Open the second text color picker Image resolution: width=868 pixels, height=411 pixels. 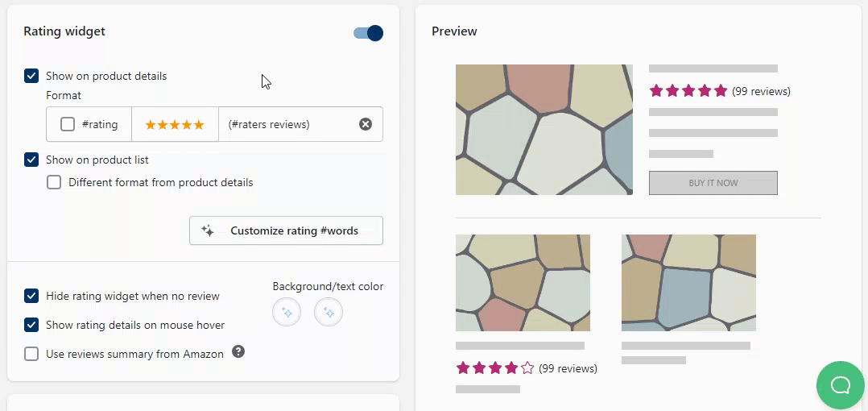329,312
